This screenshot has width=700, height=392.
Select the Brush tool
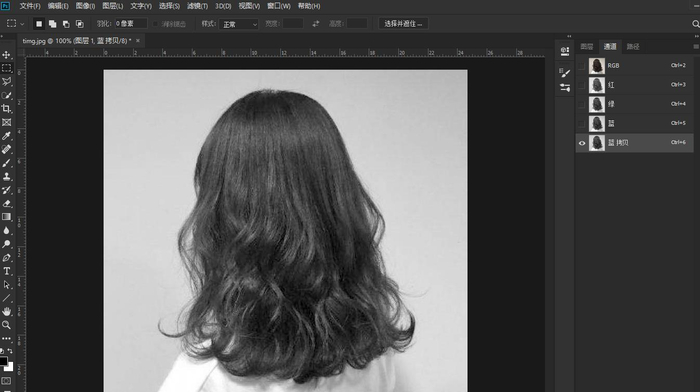click(x=6, y=163)
